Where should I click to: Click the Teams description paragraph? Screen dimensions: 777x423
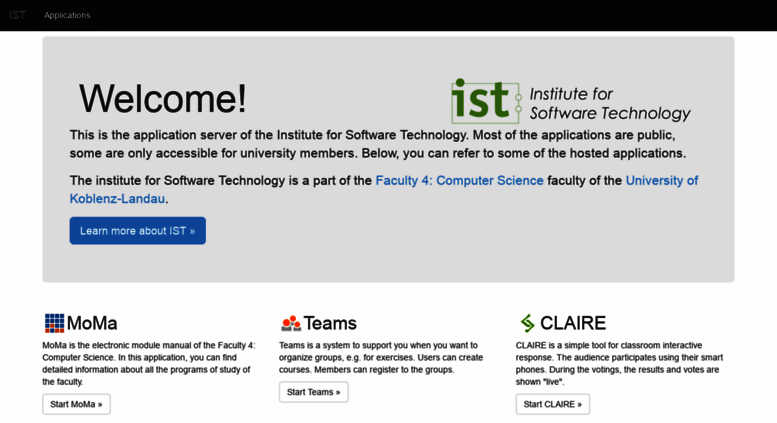coord(381,358)
